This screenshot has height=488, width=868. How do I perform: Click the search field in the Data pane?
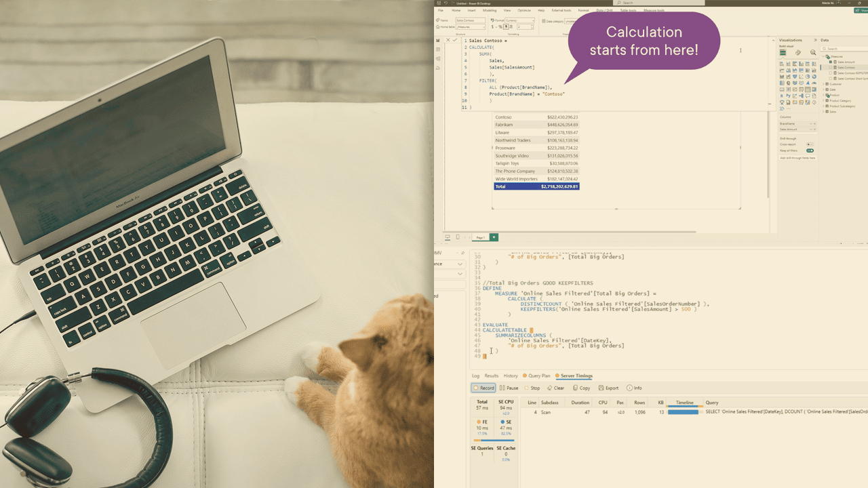coord(844,49)
